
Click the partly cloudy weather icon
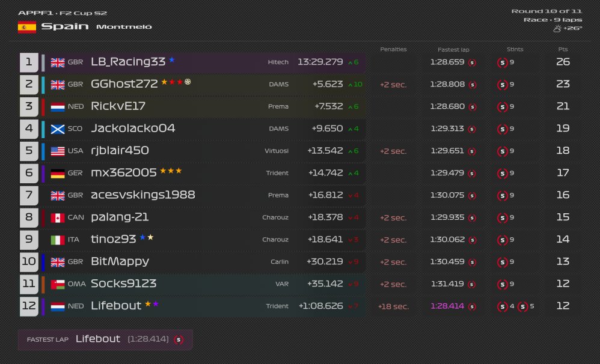coord(557,29)
